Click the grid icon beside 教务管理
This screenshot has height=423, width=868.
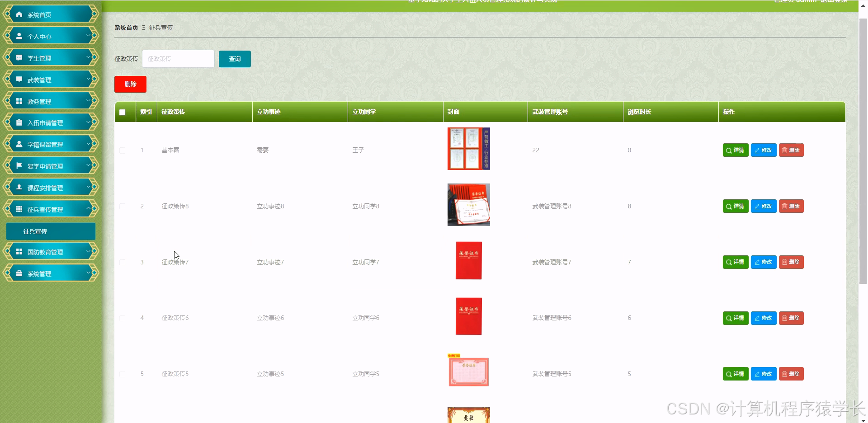[x=19, y=101]
